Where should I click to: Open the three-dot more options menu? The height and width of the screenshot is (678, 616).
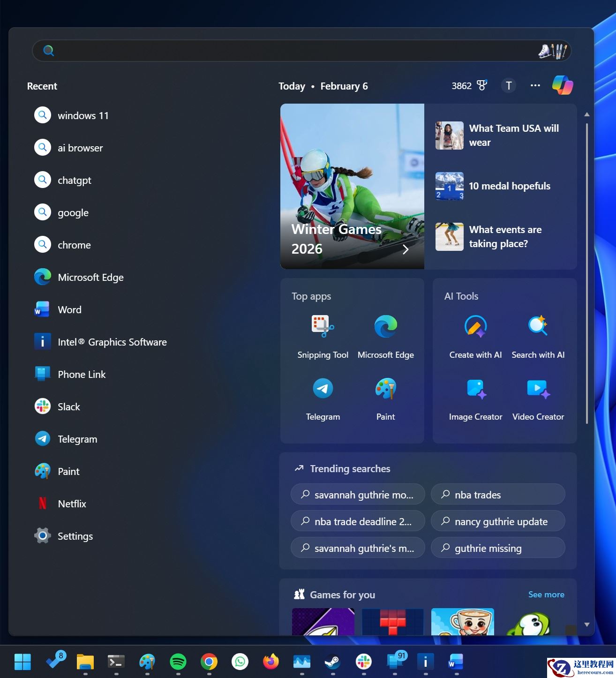tap(535, 85)
